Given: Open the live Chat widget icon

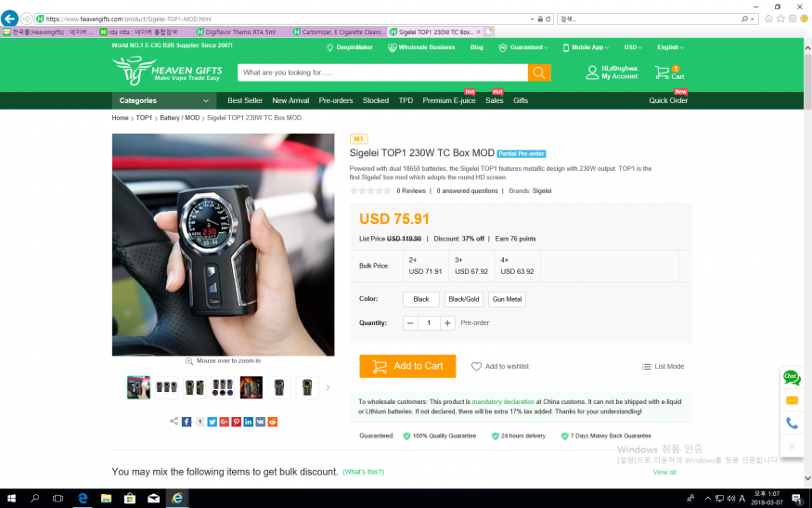Looking at the screenshot, I should (792, 378).
